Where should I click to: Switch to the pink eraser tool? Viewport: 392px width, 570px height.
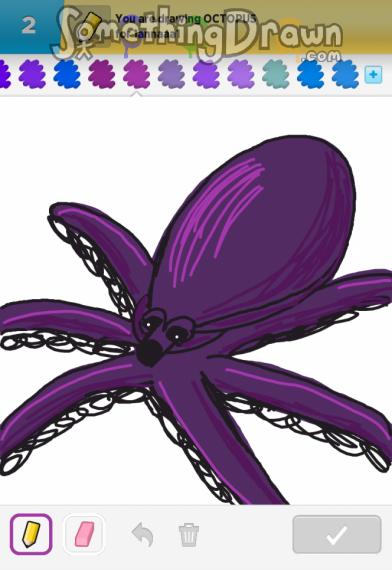(x=84, y=534)
